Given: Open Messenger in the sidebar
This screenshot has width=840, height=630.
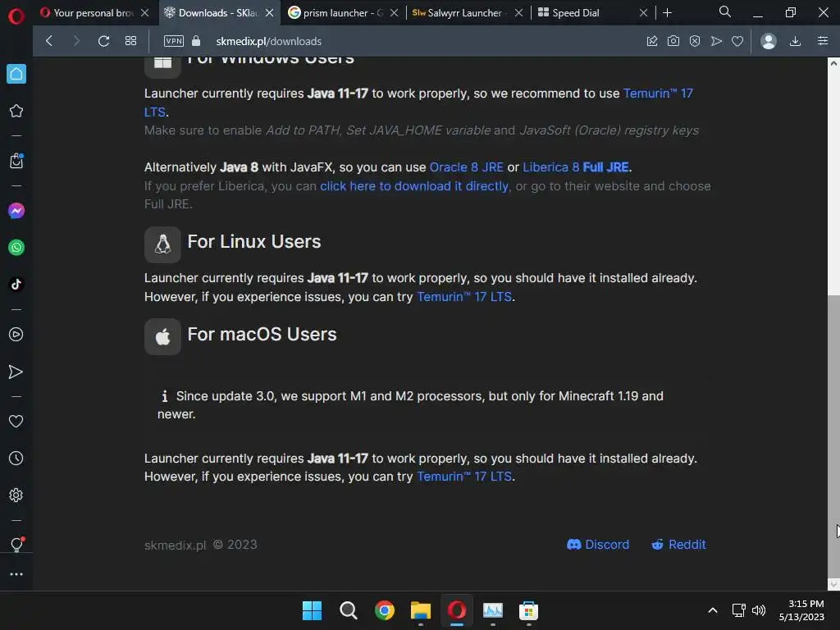Looking at the screenshot, I should 16,211.
